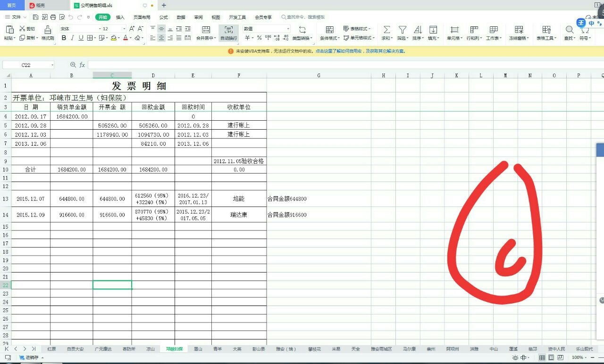Click the Find (查找) magnifier icon
This screenshot has width=604, height=364.
point(570,30)
